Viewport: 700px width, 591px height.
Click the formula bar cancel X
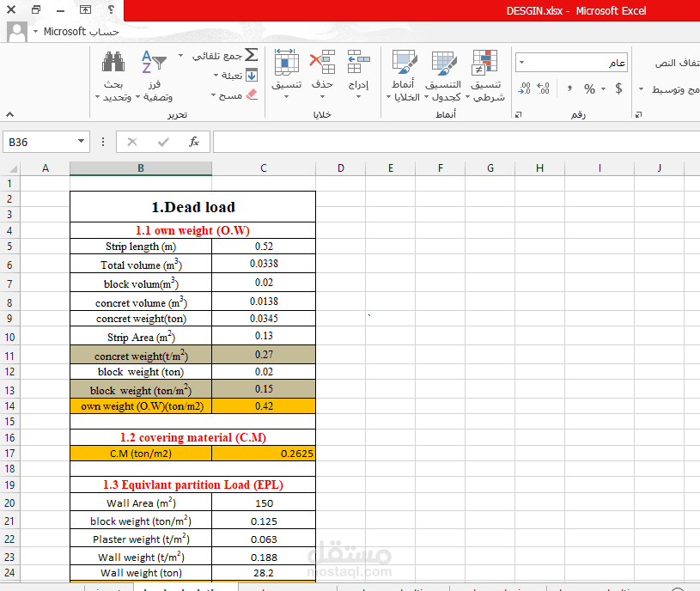[x=132, y=142]
